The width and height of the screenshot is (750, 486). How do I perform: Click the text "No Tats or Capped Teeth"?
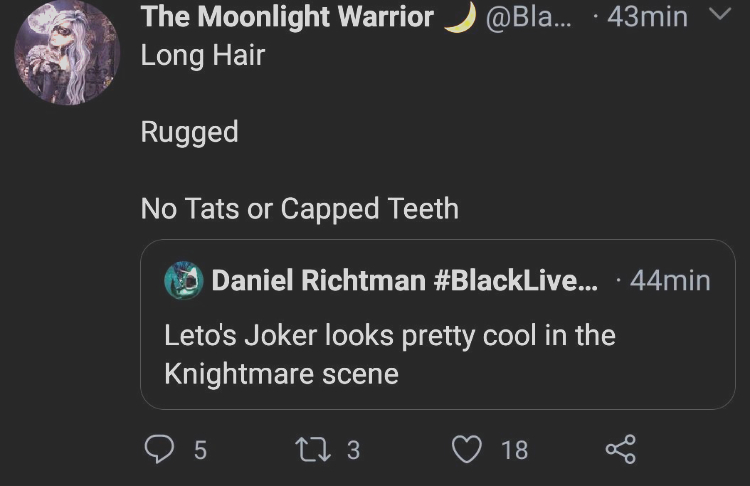point(299,209)
